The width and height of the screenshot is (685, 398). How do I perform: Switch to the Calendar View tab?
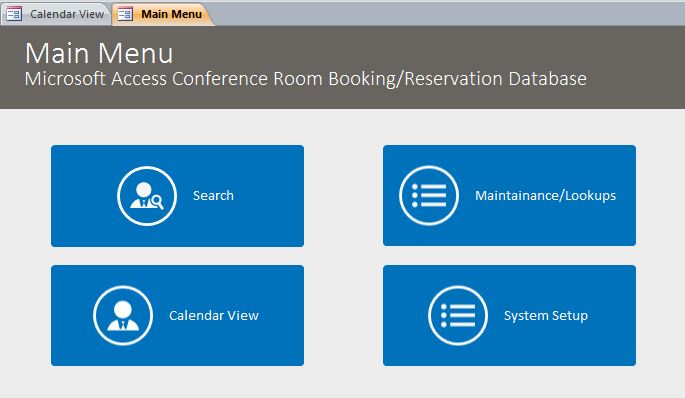click(x=55, y=14)
